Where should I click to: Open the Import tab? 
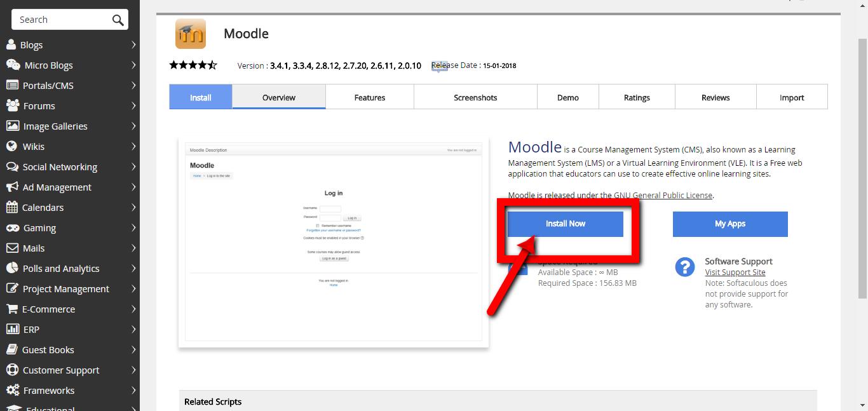click(x=792, y=97)
